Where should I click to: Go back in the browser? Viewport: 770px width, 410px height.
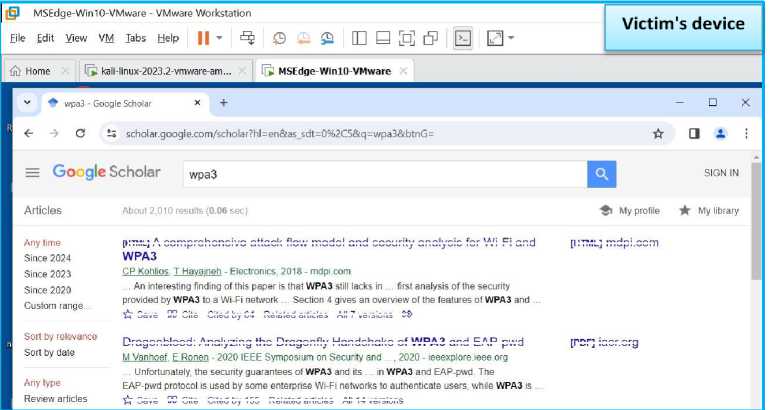[28, 134]
